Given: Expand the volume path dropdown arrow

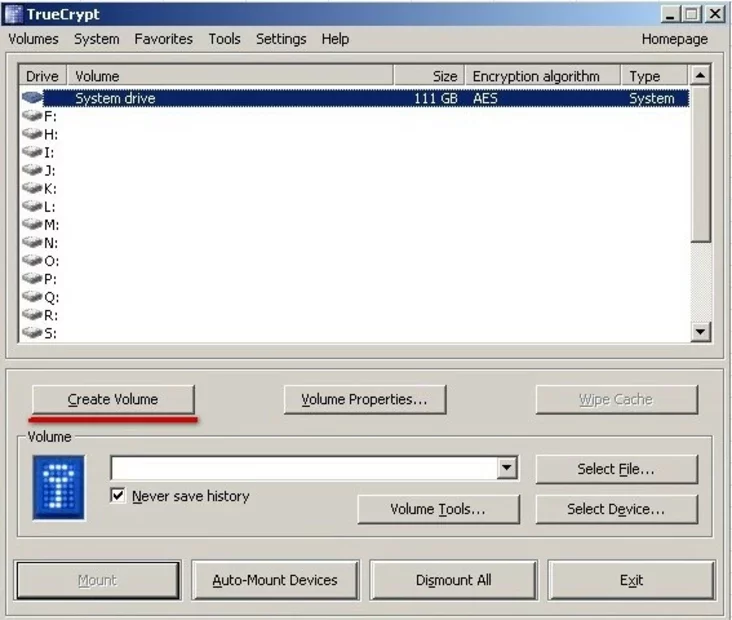Looking at the screenshot, I should click(507, 468).
